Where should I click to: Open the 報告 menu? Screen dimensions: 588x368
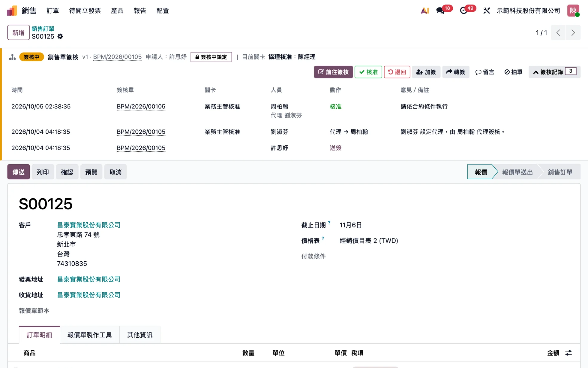(140, 11)
